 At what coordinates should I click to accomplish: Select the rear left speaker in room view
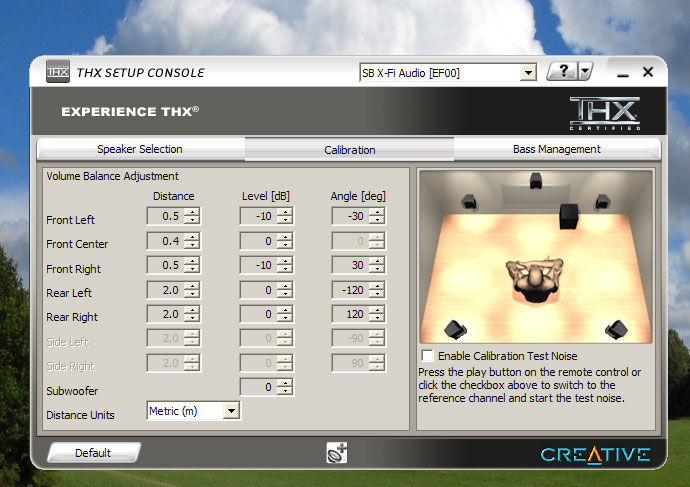pyautogui.click(x=455, y=330)
